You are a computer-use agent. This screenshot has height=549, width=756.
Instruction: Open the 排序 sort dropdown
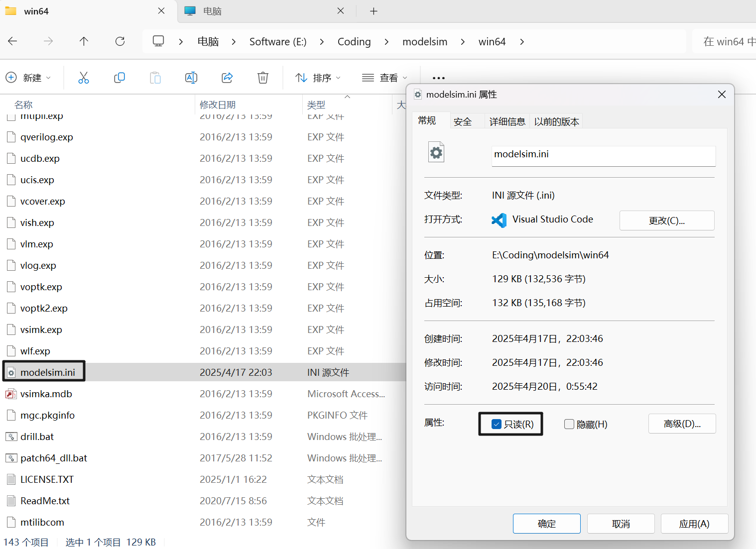(x=318, y=78)
